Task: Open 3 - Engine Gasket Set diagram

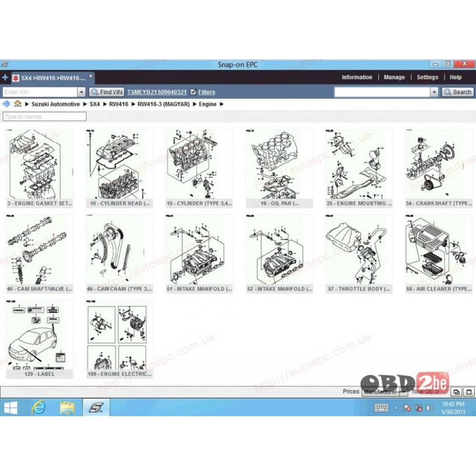Action: point(40,169)
